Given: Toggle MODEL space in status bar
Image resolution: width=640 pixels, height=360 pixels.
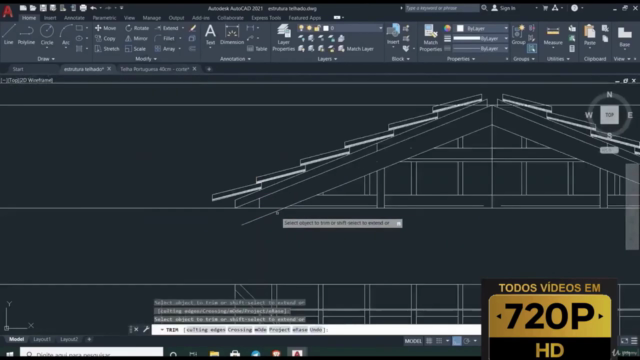Looking at the screenshot, I should [x=413, y=341].
